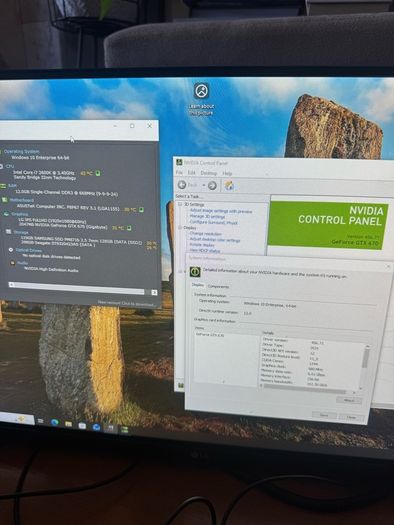
Task: Click the Speccy taskbar icon
Action: [x=110, y=428]
